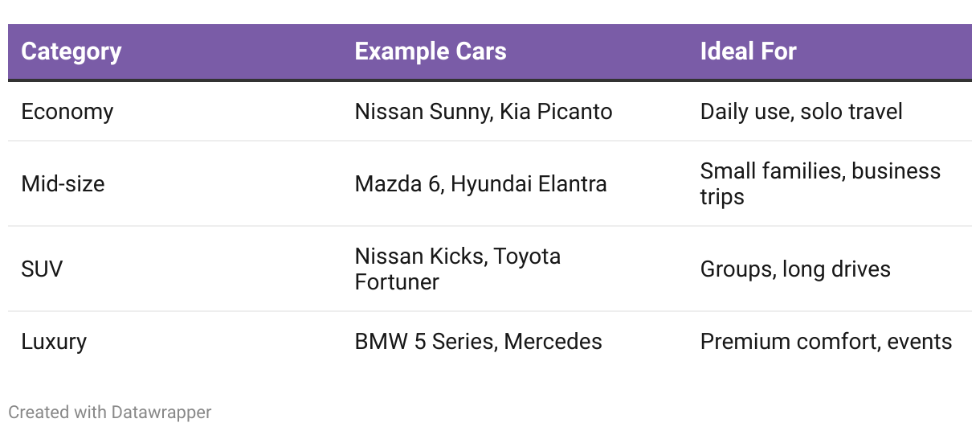Image resolution: width=980 pixels, height=431 pixels.
Task: Click the Daily use, solo travel cell
Action: [x=801, y=111]
